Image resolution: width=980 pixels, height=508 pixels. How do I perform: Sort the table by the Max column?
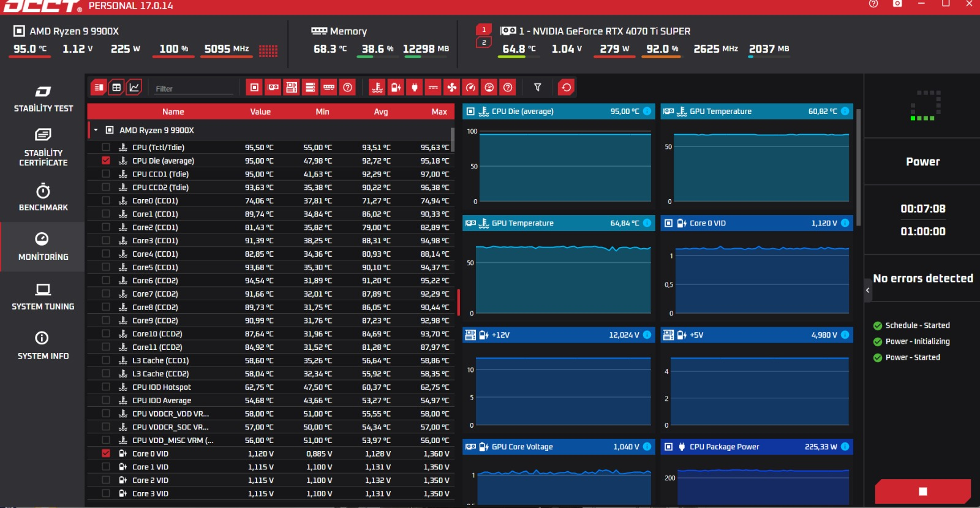click(439, 112)
